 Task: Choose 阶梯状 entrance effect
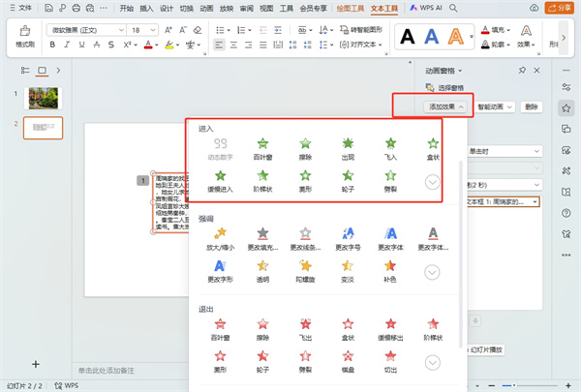click(x=262, y=181)
